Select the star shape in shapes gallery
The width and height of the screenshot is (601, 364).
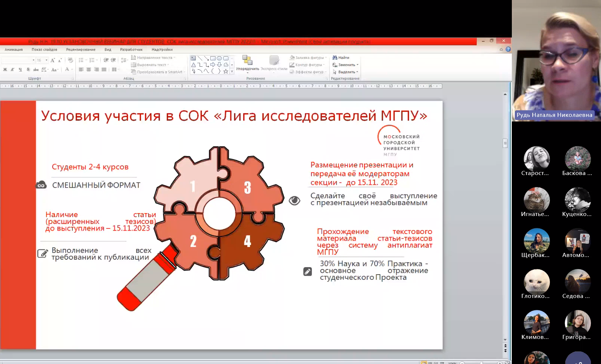pyautogui.click(x=226, y=71)
